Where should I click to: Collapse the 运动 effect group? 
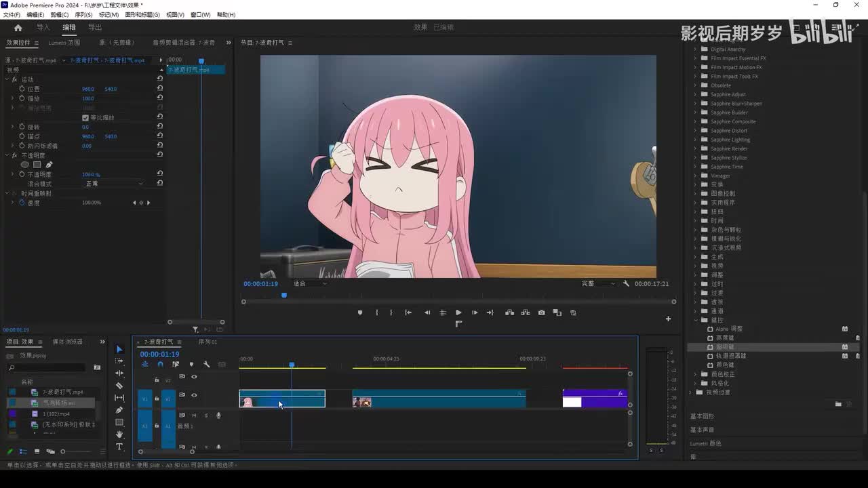[7, 79]
